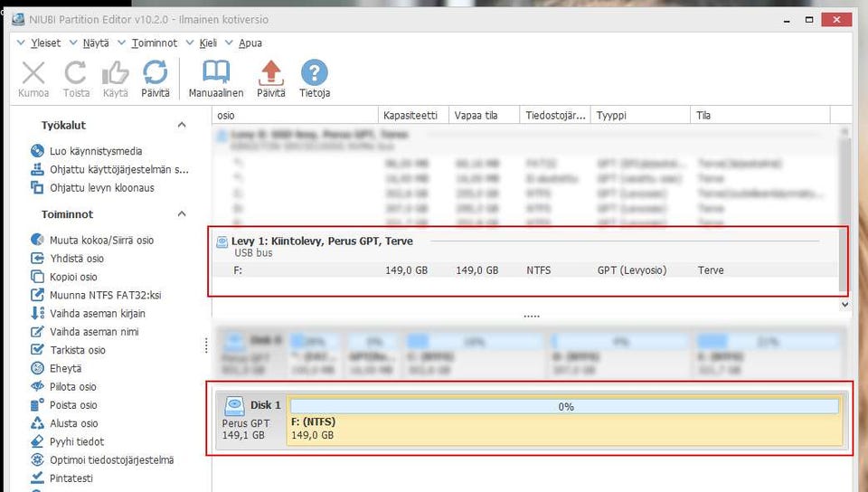Apply changes with the Käytä icon

(x=115, y=73)
